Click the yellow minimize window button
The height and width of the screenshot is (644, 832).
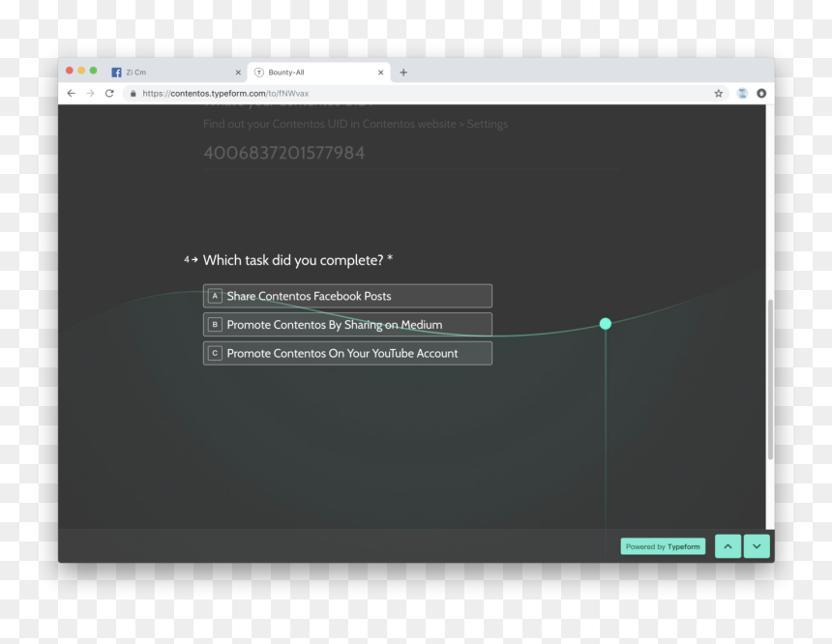click(x=81, y=71)
